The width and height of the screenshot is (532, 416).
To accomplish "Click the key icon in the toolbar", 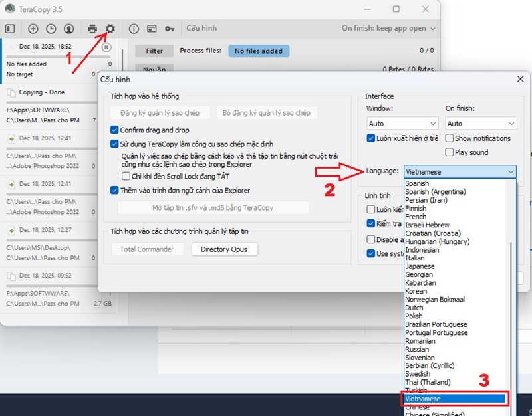I will click(x=170, y=29).
